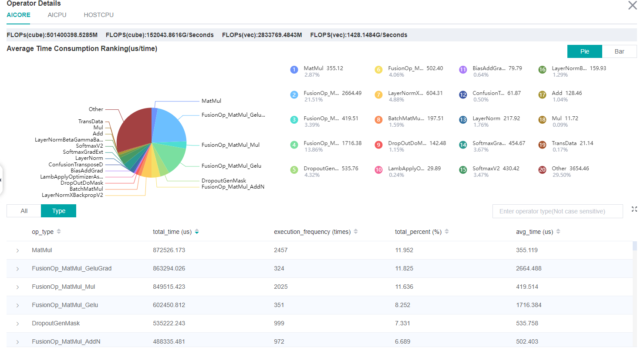Click legend marker 1 for MatMul
The image size is (644, 358).
294,70
